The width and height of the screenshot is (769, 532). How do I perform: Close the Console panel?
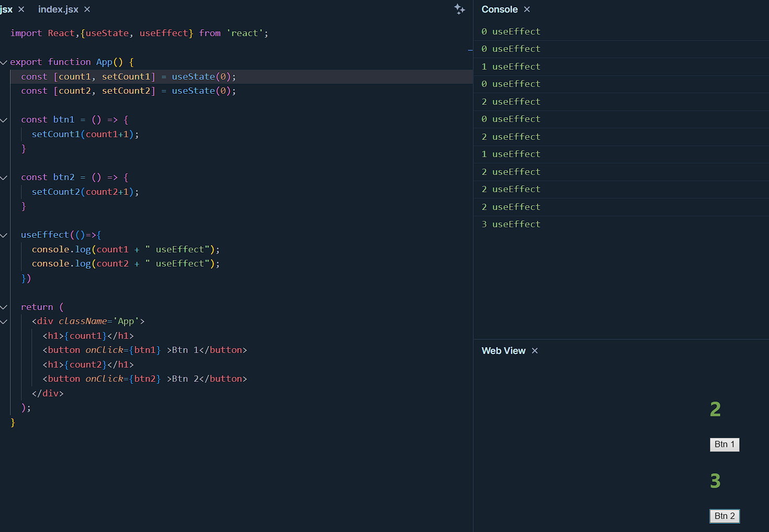tap(527, 9)
